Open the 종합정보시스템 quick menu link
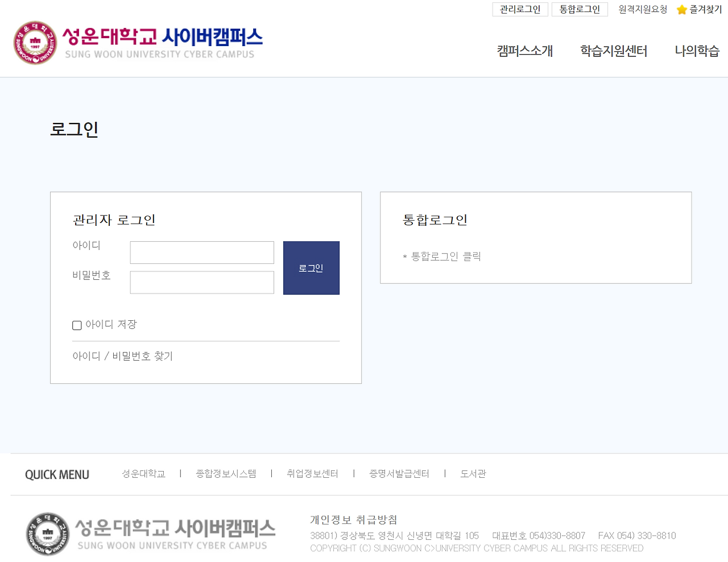The image size is (728, 562). click(x=226, y=473)
